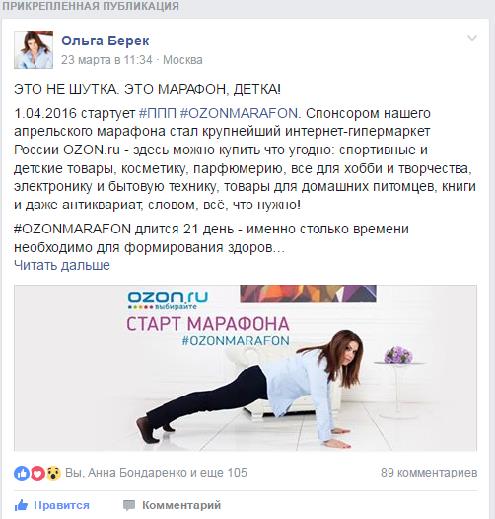The image size is (495, 519).
Task: Expand the post with Читать дальше
Action: point(62,265)
